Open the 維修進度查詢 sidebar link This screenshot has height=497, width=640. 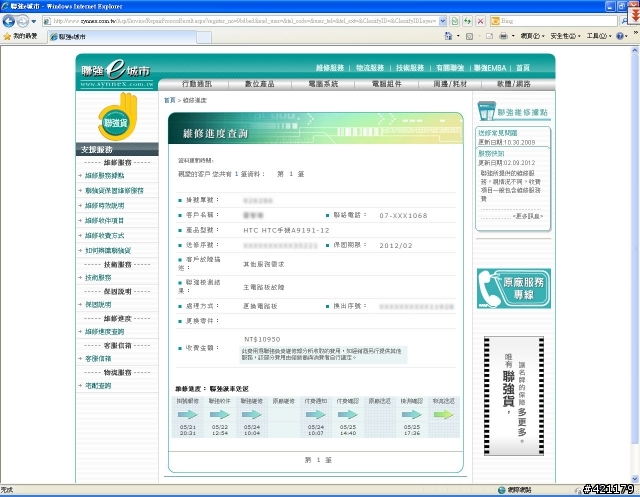(104, 332)
